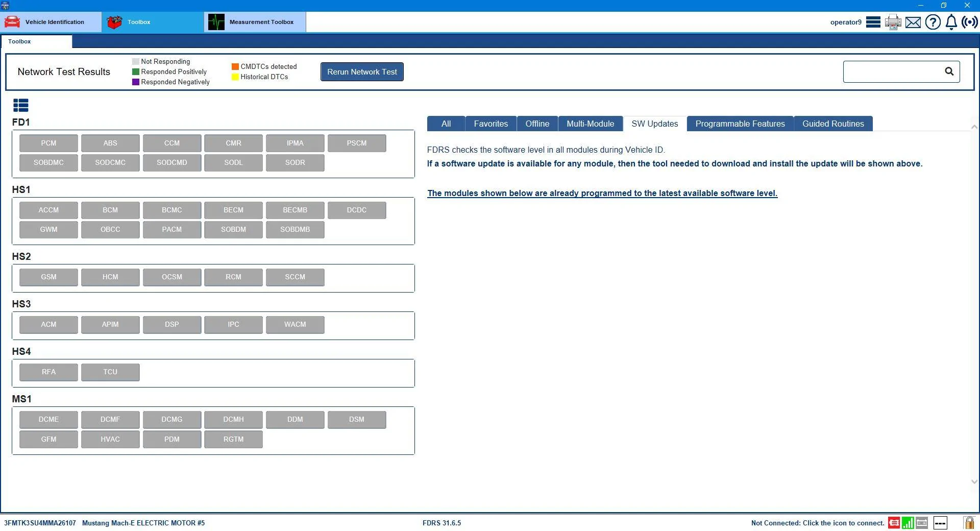The image size is (980, 531).
Task: Select the BCM module button
Action: tap(110, 210)
